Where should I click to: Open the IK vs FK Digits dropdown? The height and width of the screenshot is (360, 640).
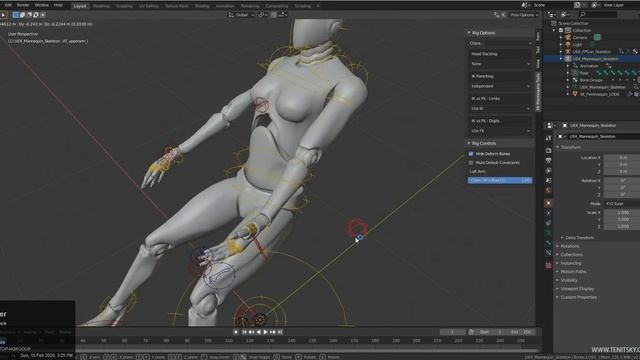[x=500, y=131]
